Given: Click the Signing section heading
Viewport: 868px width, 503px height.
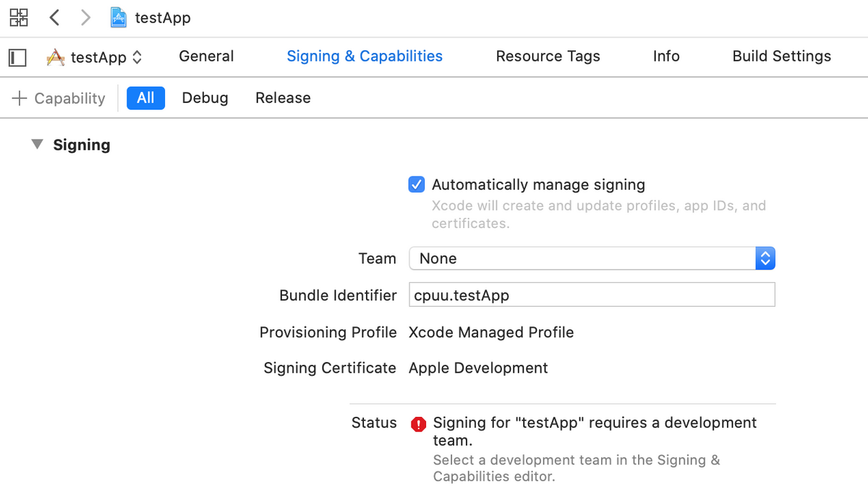Looking at the screenshot, I should pyautogui.click(x=82, y=145).
